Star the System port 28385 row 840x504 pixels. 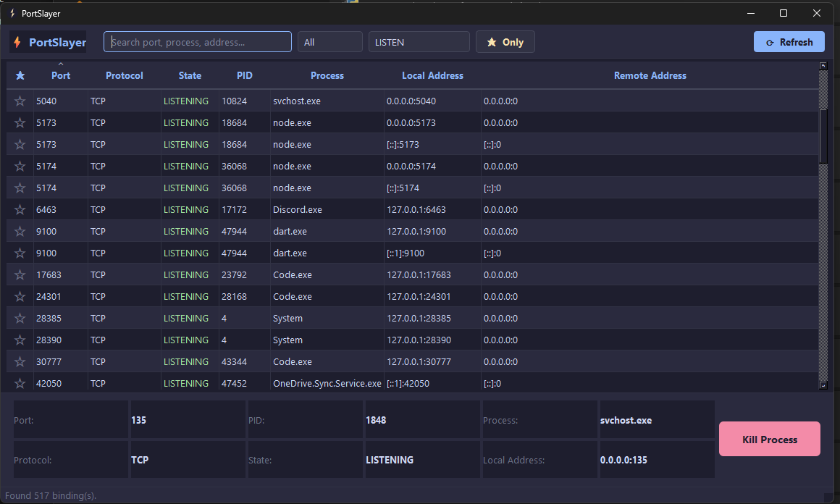pyautogui.click(x=20, y=318)
